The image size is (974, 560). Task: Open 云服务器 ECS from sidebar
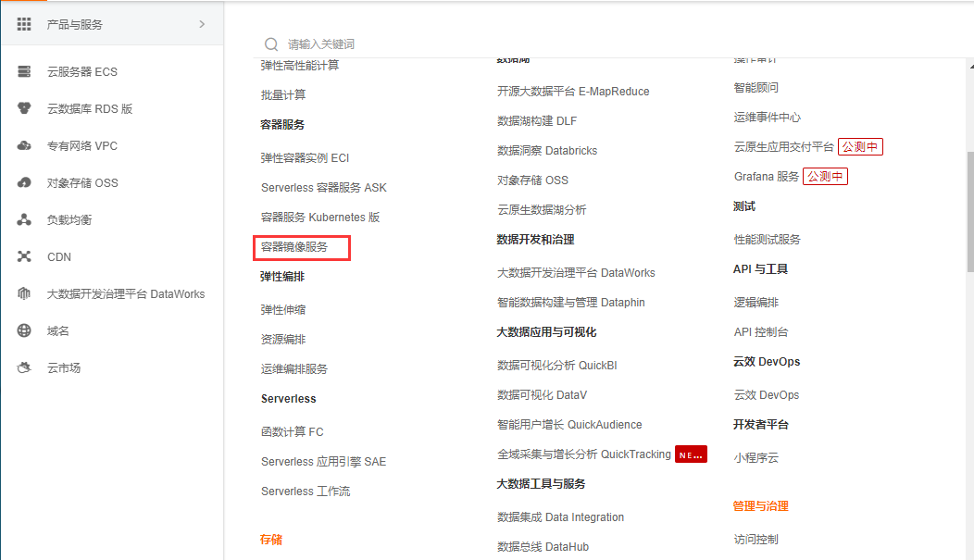(x=82, y=72)
